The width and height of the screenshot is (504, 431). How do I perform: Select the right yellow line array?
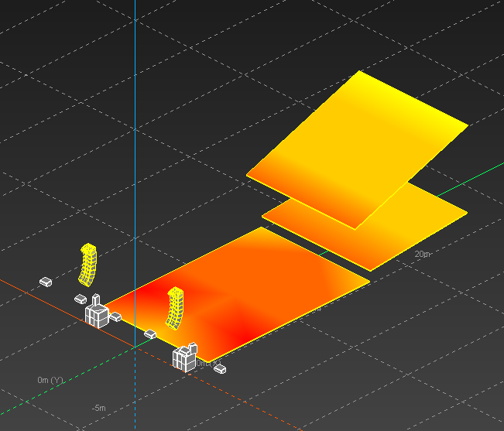tap(175, 308)
